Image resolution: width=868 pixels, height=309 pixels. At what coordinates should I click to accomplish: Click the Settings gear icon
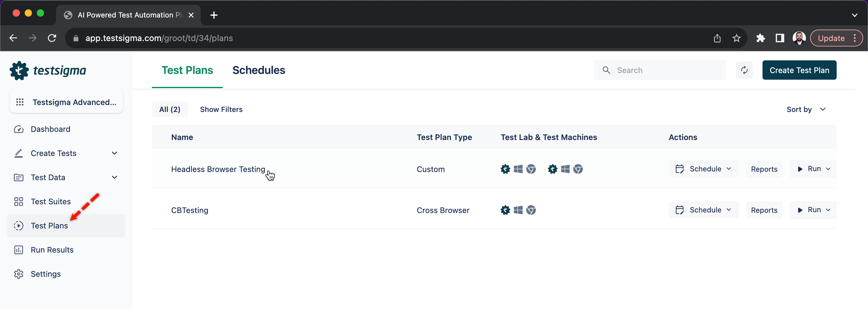[18, 274]
